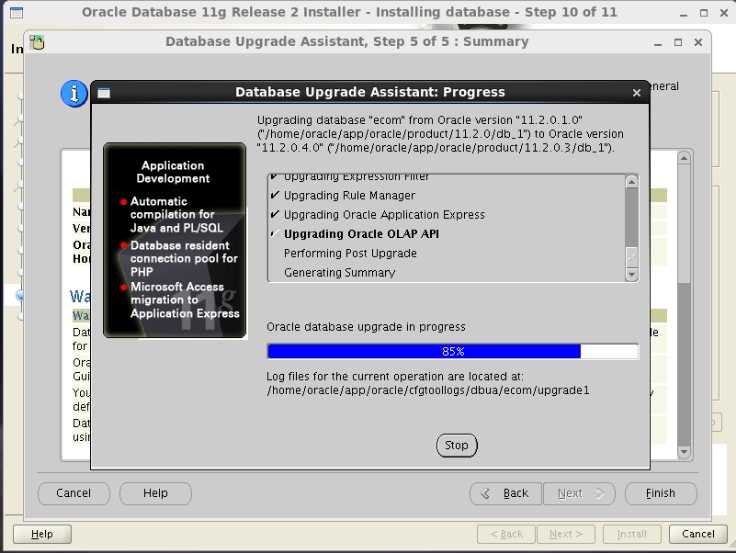The width and height of the screenshot is (736, 554).
Task: Click the Installer's disabled Install button
Action: point(632,534)
